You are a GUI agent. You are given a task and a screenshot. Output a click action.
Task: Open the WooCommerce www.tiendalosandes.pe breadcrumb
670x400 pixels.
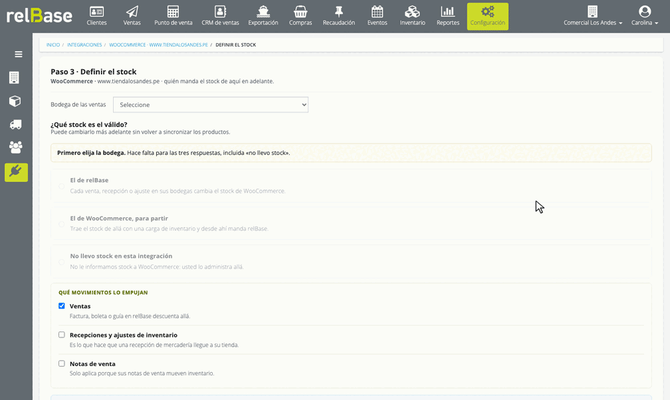[158, 45]
